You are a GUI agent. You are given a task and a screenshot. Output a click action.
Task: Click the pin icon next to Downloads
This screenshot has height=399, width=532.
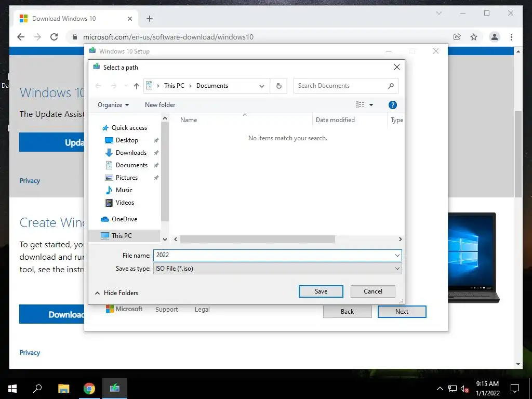coord(156,153)
